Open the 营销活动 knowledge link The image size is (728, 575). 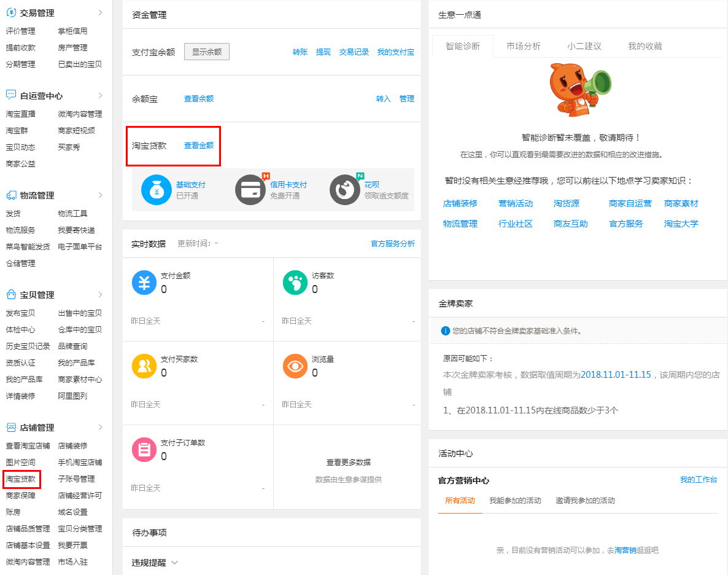516,203
